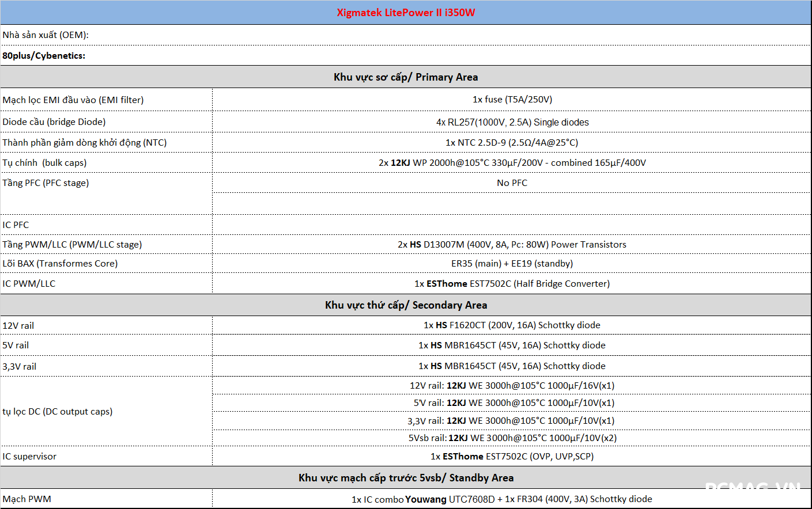The image size is (812, 509).
Task: Click the 'Lõi BAX (Transformes Core)' label
Action: (60, 264)
